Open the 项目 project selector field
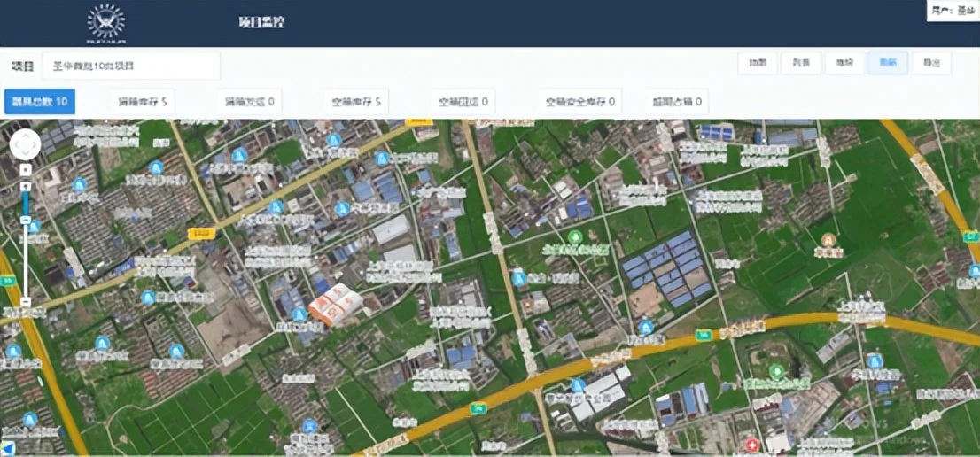The height and width of the screenshot is (457, 980). tap(131, 66)
